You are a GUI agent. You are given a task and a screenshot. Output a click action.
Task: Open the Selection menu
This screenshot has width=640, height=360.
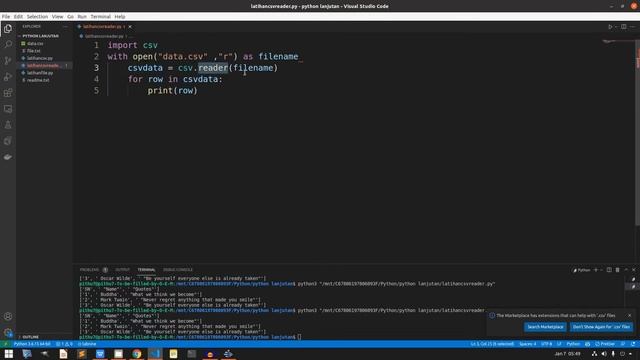(37, 17)
